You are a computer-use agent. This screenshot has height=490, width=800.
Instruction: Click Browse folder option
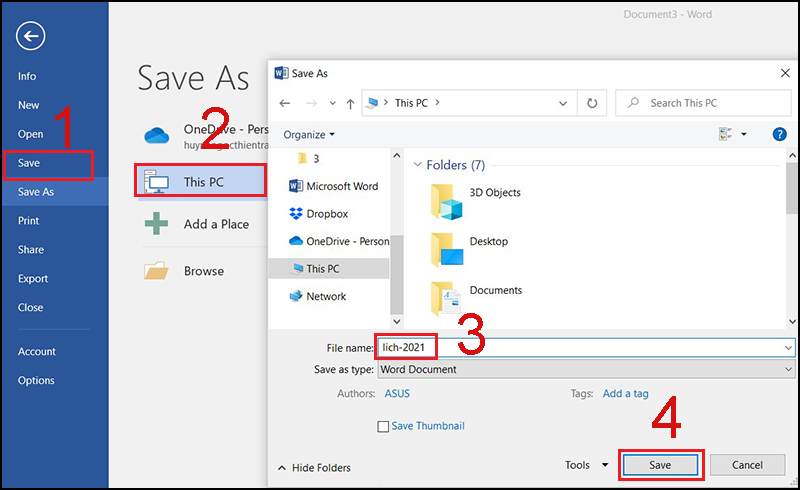pos(203,271)
